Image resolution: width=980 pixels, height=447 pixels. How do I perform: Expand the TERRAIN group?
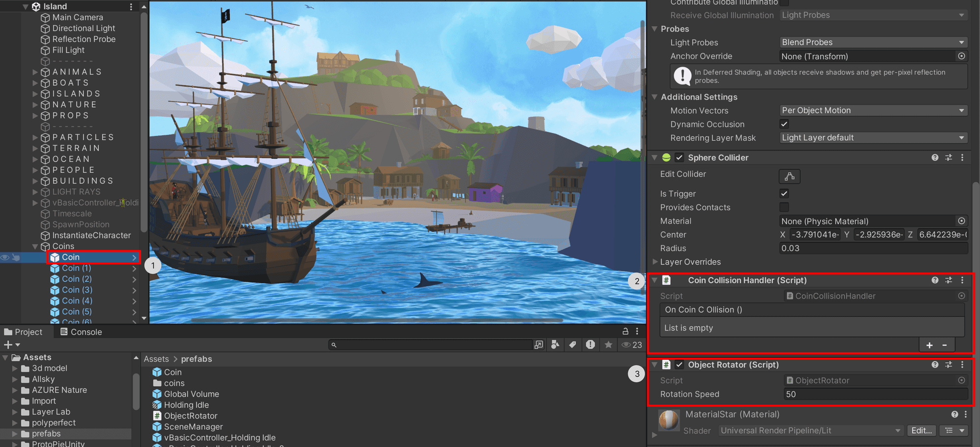point(35,148)
